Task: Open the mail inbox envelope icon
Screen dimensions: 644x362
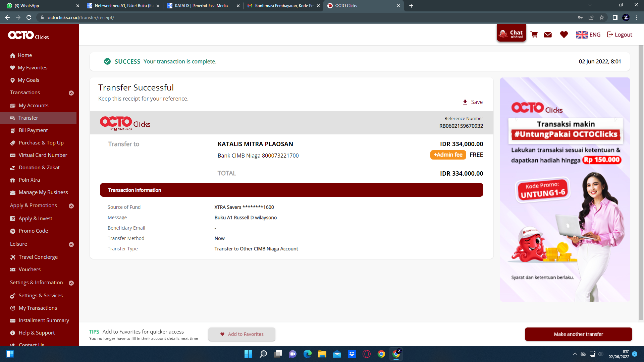Action: 548,35
